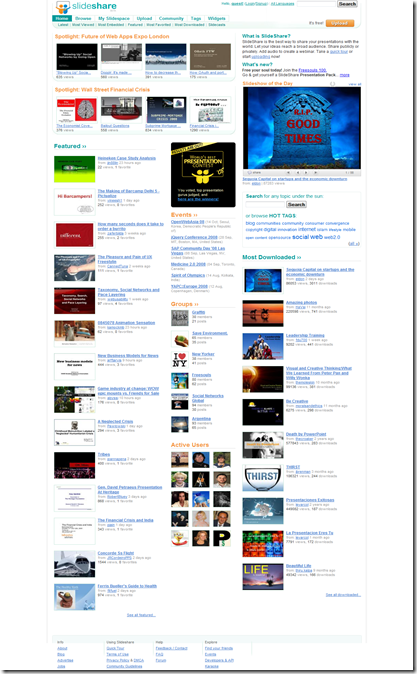Go to My Slidespace tab
Viewport: 417px width, 674px height.
pos(114,18)
